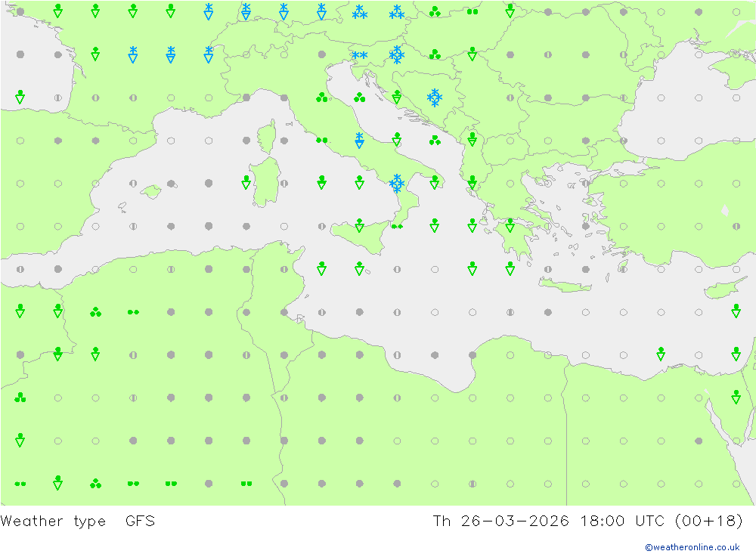Click the large snowflake on Calabria, southern Italy
This screenshot has width=756, height=554.
pos(397,183)
